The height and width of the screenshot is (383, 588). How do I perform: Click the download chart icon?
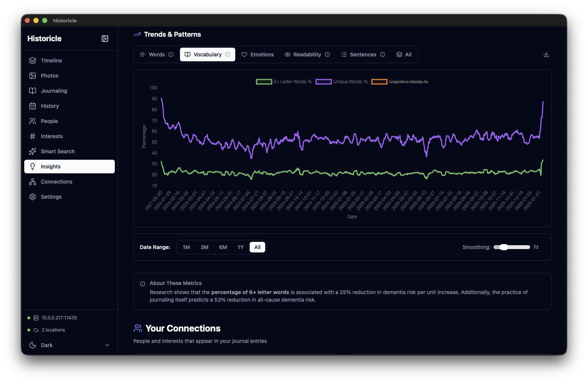tap(546, 54)
